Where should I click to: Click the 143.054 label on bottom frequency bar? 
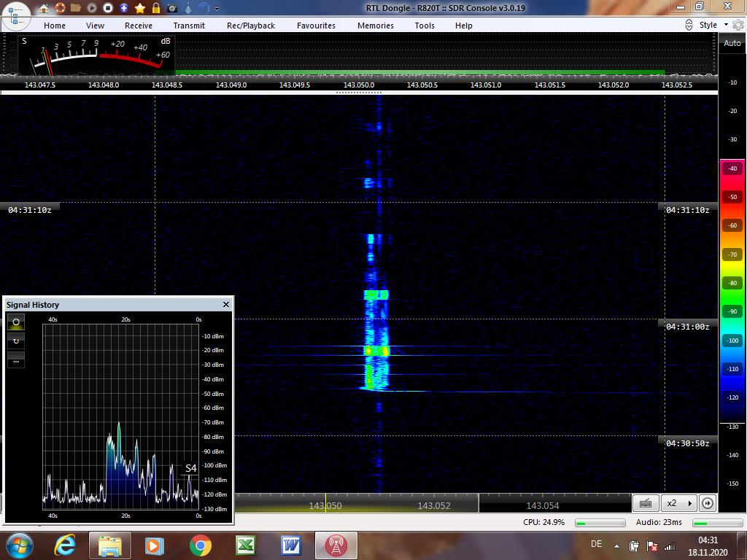(x=543, y=506)
